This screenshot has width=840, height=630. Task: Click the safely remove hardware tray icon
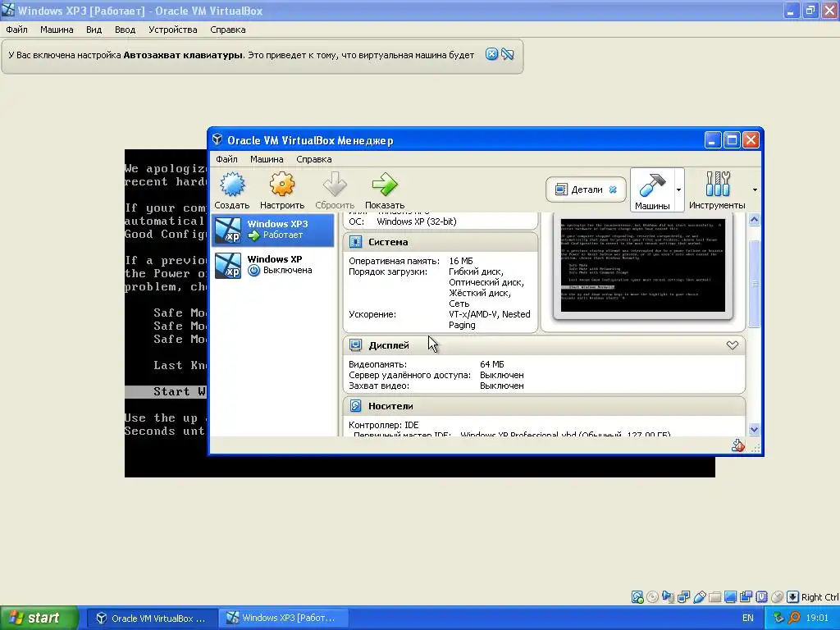778,618
